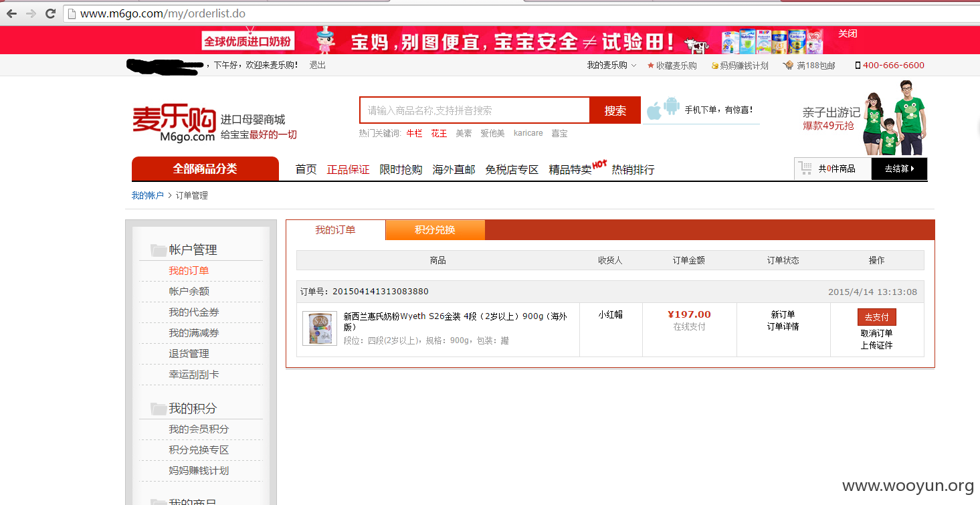Image resolution: width=980 pixels, height=505 pixels.
Task: Click the Android robot icon
Action: (672, 107)
